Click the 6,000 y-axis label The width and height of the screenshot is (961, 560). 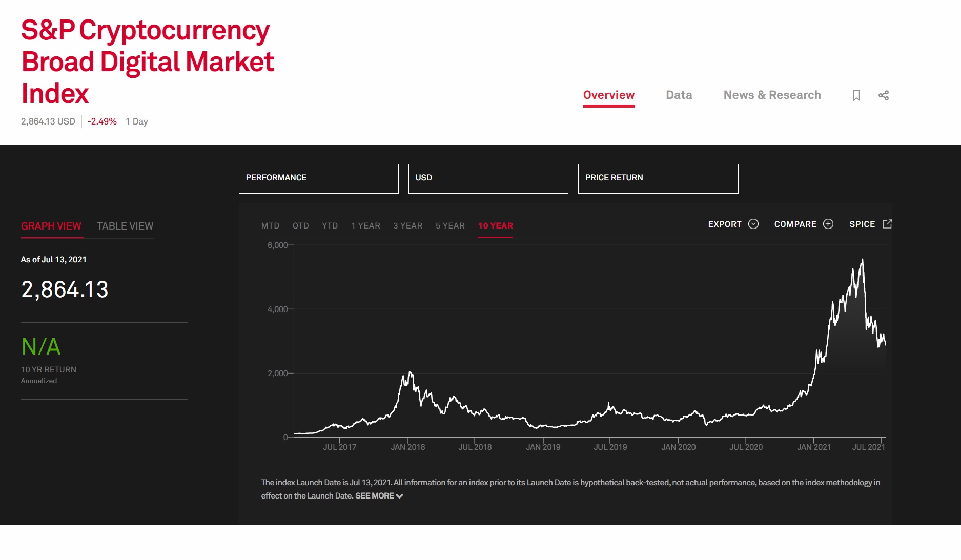click(278, 245)
